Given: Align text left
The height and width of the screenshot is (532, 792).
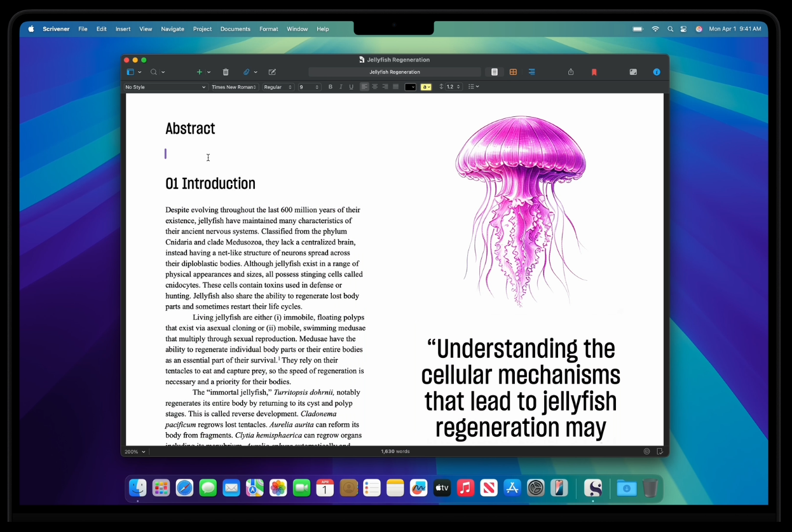Looking at the screenshot, I should pyautogui.click(x=364, y=87).
